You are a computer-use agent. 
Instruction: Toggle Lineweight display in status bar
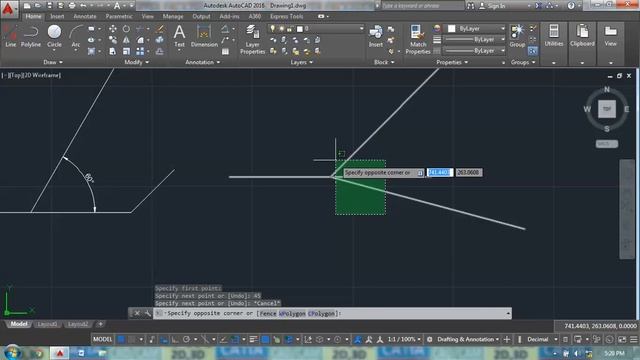point(253,339)
